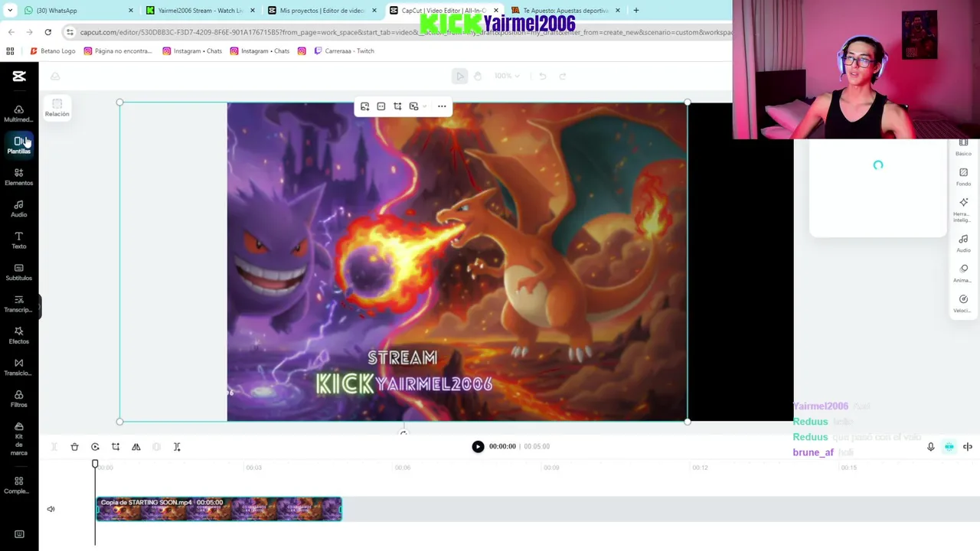The height and width of the screenshot is (551, 980).
Task: Open the Efectos panel
Action: (18, 335)
